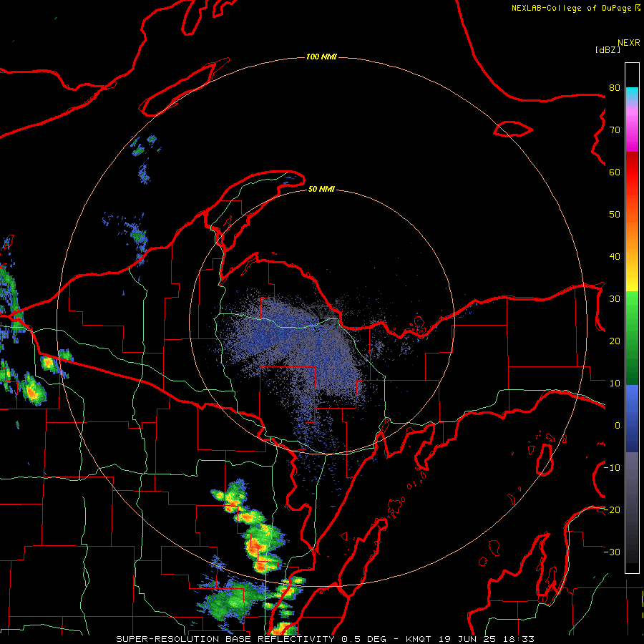The height and width of the screenshot is (644, 644).
Task: Click the "-20" value on the dBZ scale
Action: click(x=612, y=510)
